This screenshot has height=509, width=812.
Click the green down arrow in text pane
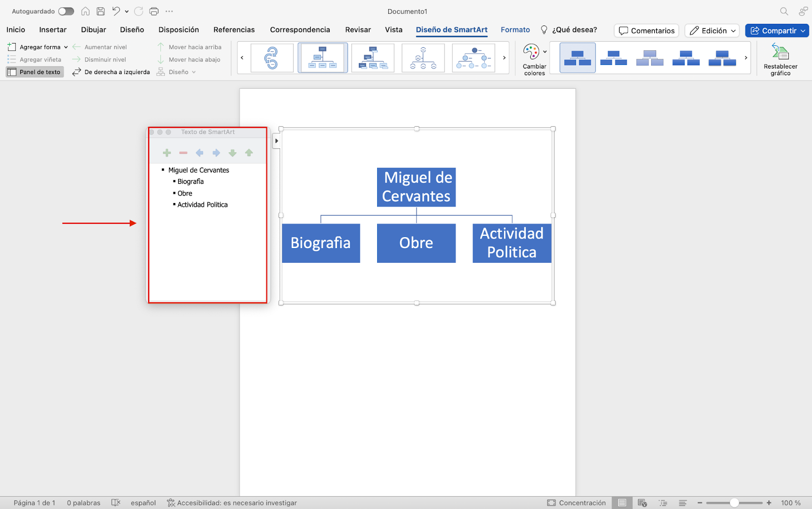click(232, 153)
